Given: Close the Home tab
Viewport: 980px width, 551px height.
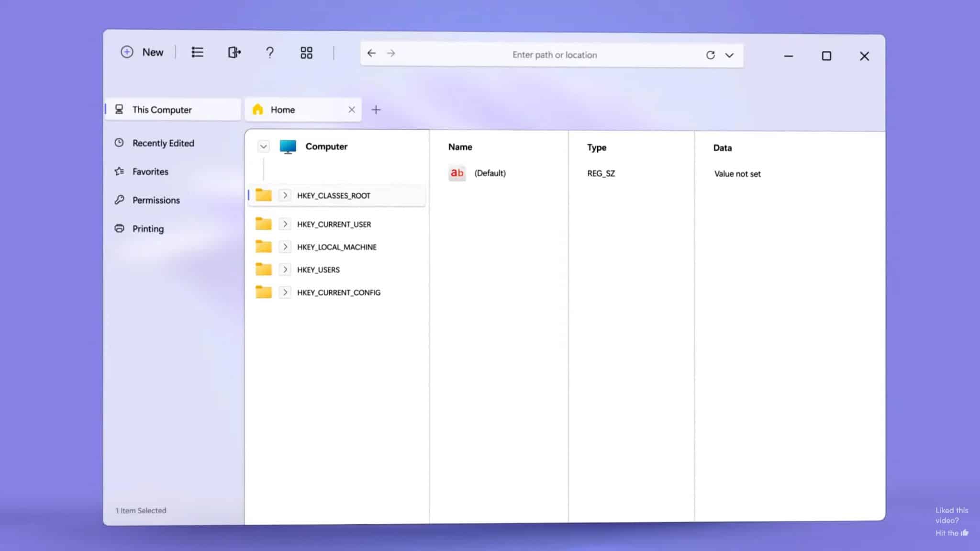Looking at the screenshot, I should pos(352,110).
